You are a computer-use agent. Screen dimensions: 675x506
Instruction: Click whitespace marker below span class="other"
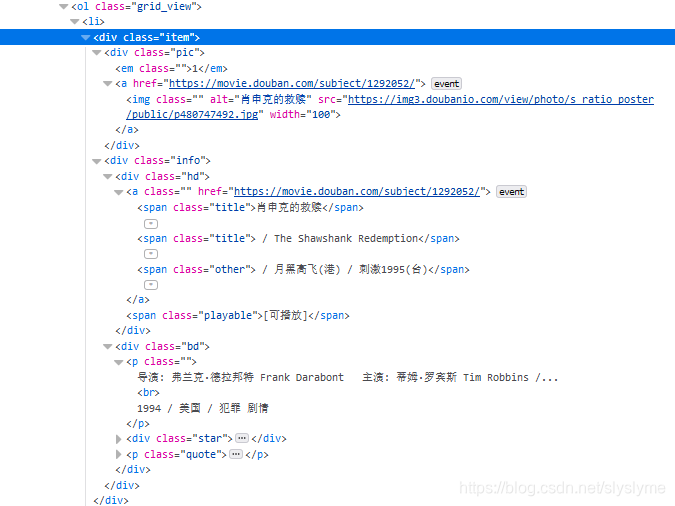tap(151, 285)
